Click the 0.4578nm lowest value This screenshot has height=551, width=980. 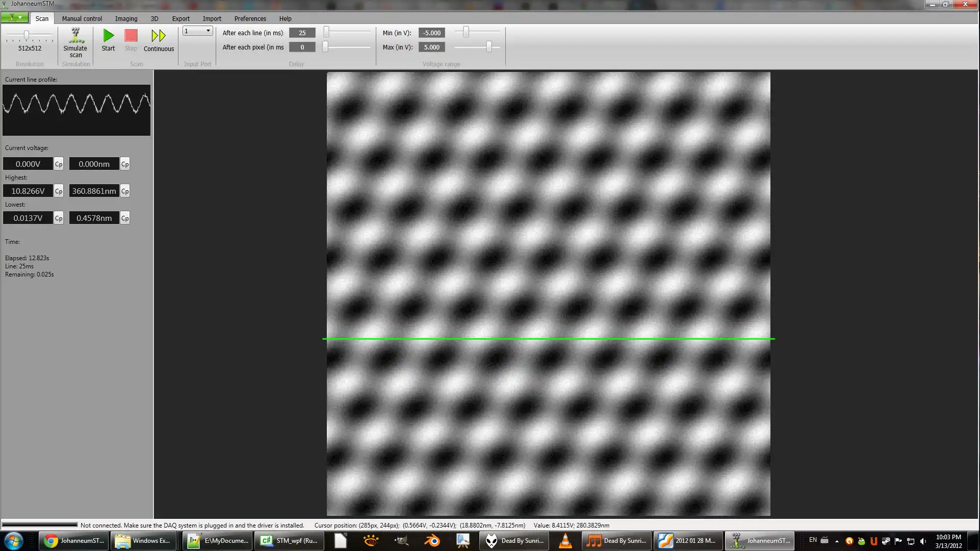pos(94,218)
